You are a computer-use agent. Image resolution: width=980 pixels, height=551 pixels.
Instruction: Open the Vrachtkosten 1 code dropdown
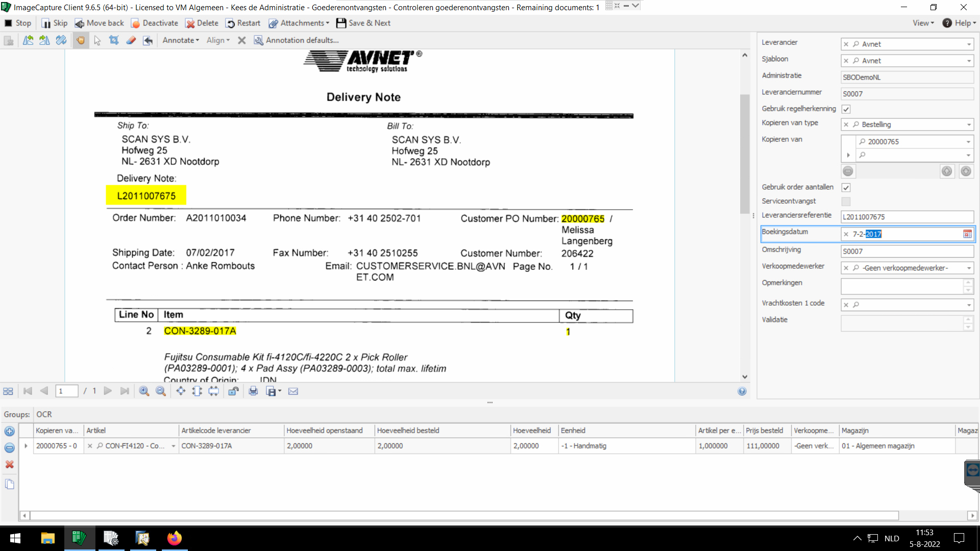click(969, 305)
